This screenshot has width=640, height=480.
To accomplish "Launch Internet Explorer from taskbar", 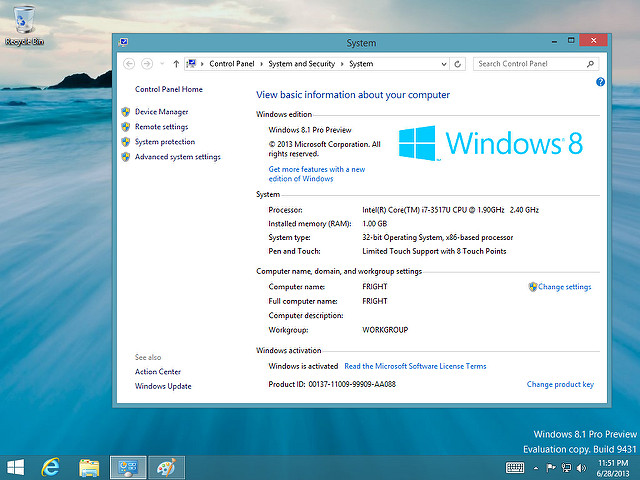I will pyautogui.click(x=51, y=467).
